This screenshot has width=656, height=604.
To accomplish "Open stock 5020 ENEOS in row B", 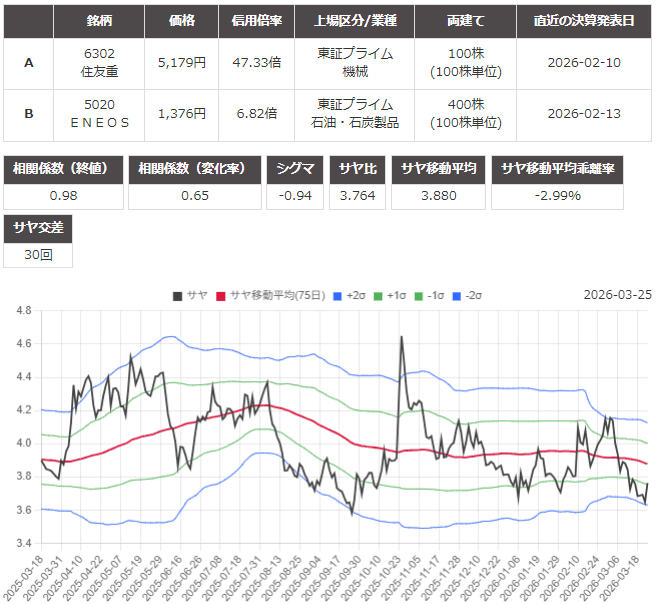I will [100, 114].
